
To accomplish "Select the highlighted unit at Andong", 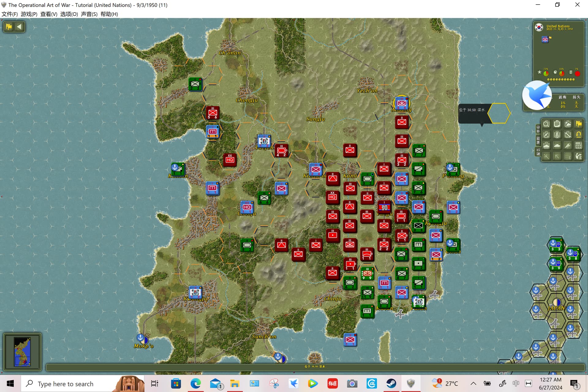I will click(401, 103).
